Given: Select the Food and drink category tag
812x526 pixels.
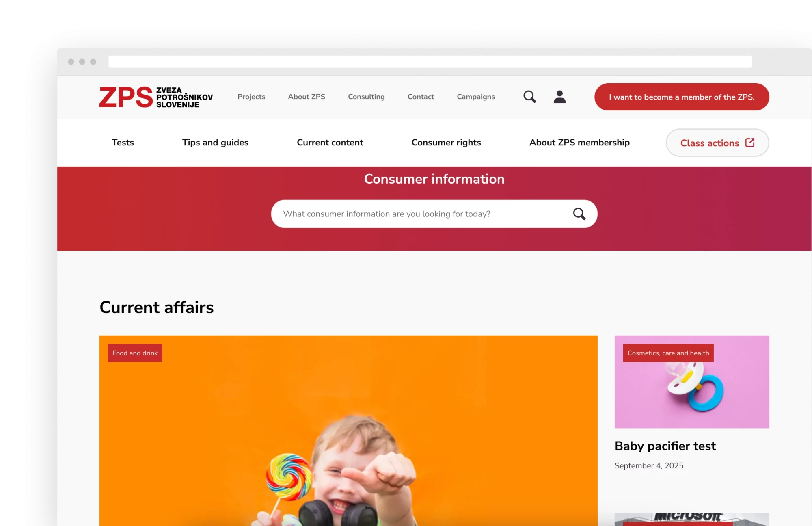Looking at the screenshot, I should pos(135,353).
